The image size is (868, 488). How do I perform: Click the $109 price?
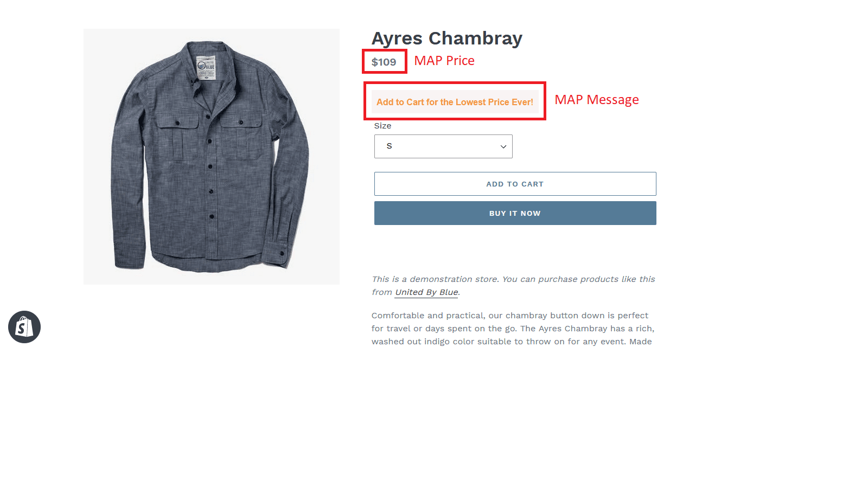384,62
